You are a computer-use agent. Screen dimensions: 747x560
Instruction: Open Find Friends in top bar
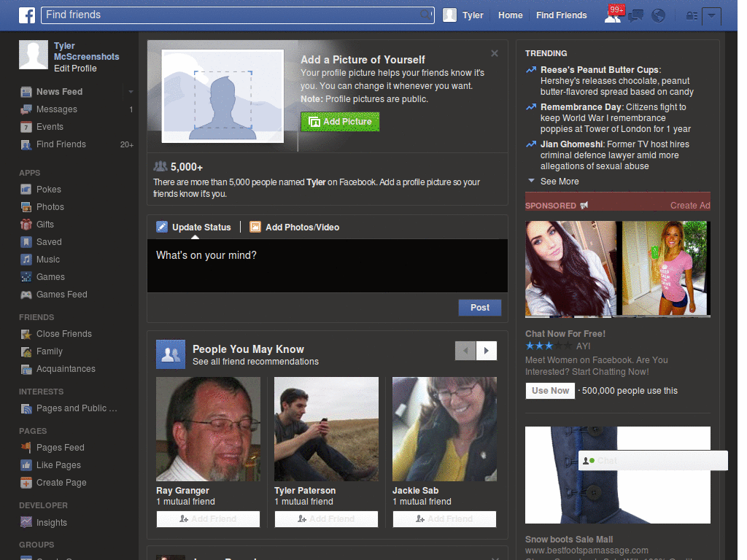tap(561, 15)
